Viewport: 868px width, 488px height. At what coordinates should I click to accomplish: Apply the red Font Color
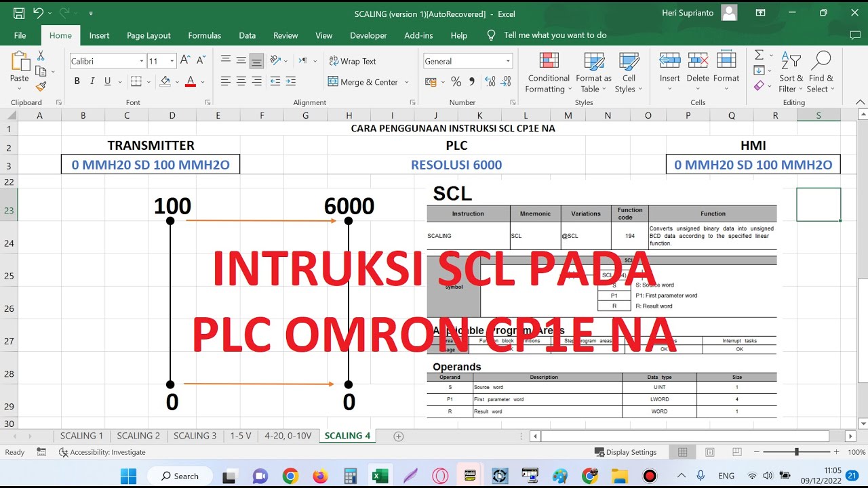pos(190,81)
